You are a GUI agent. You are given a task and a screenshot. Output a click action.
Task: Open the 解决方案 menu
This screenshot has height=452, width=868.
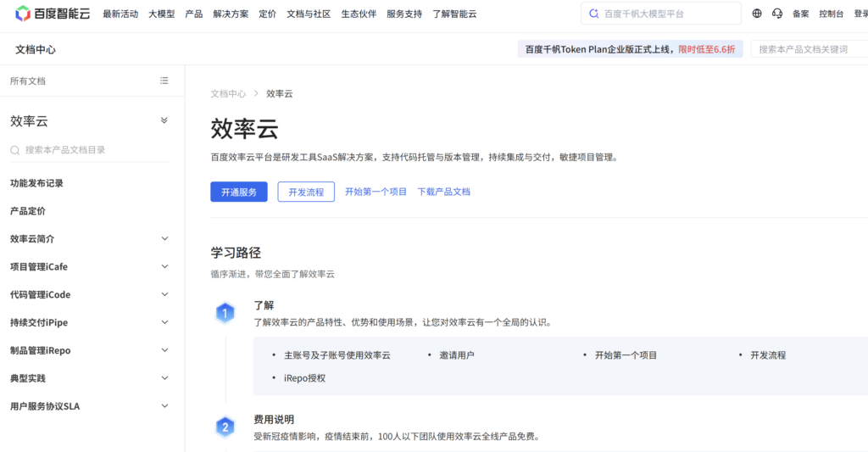(x=231, y=14)
